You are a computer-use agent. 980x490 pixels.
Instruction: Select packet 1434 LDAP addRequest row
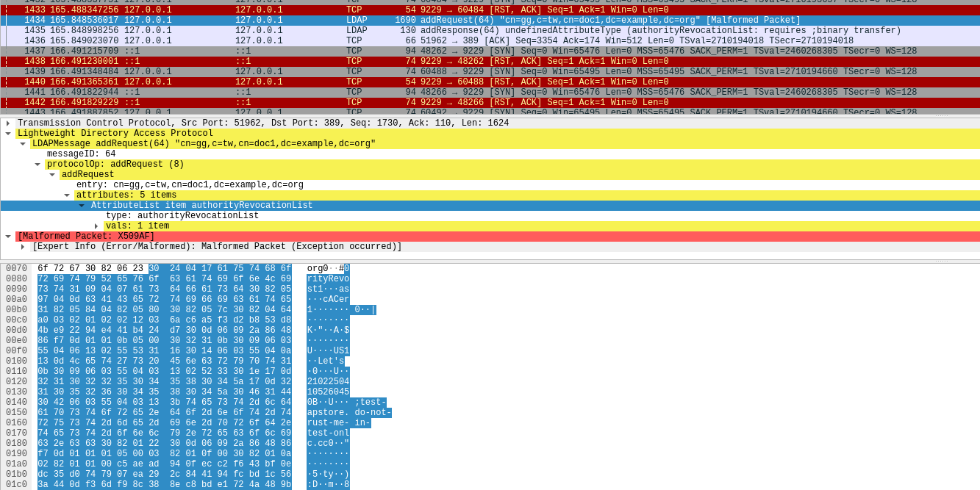click(x=441, y=21)
